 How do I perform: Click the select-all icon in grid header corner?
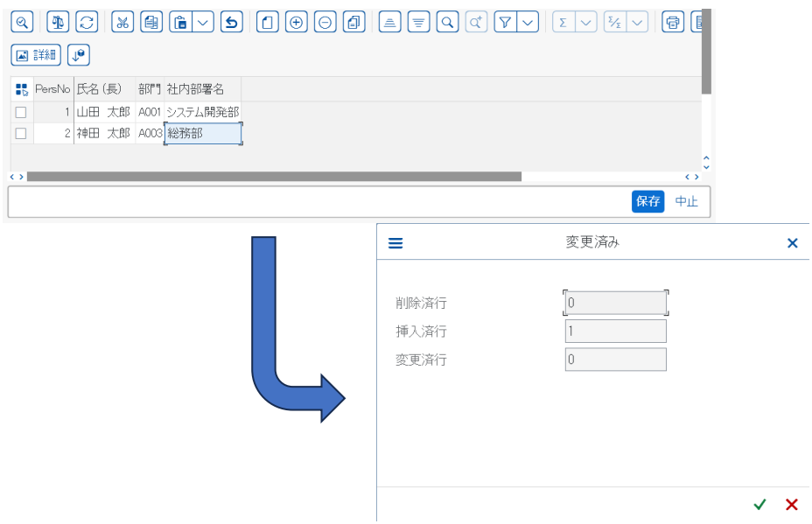click(22, 89)
